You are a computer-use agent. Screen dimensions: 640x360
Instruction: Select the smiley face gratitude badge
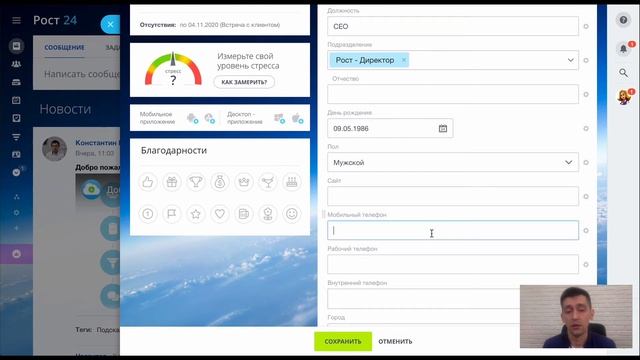pyautogui.click(x=292, y=213)
